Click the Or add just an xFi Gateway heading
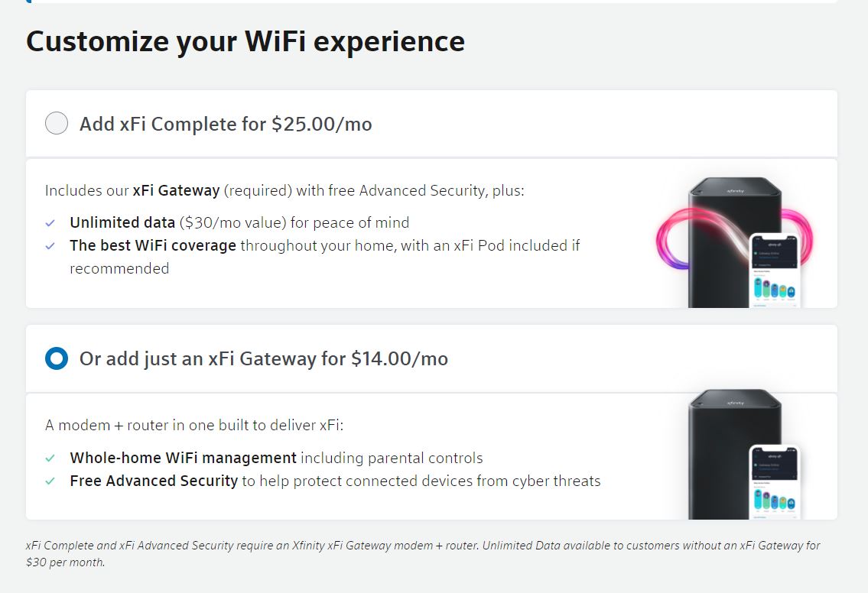Image resolution: width=868 pixels, height=593 pixels. (262, 358)
